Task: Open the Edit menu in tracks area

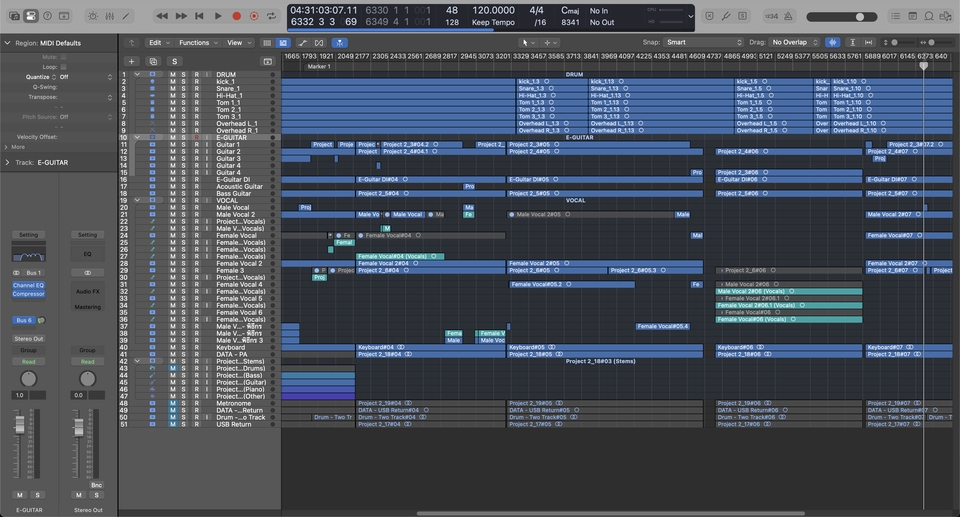Action: (156, 43)
